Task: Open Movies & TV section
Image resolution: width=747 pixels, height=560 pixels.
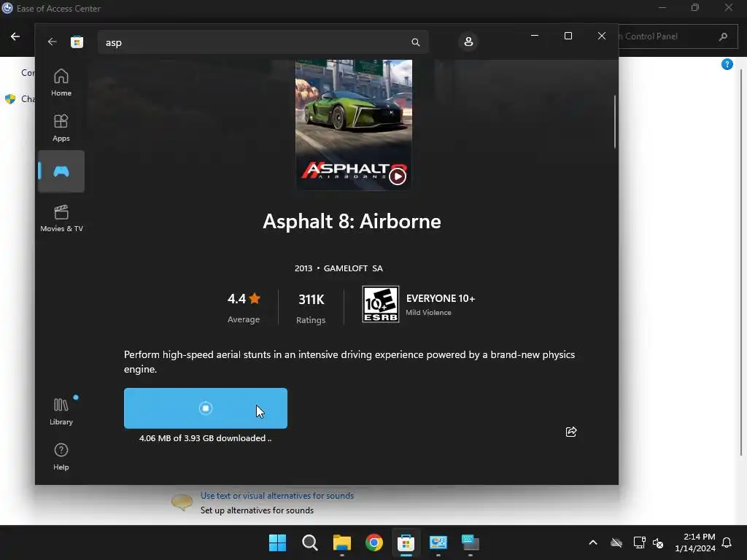Action: coord(61,218)
